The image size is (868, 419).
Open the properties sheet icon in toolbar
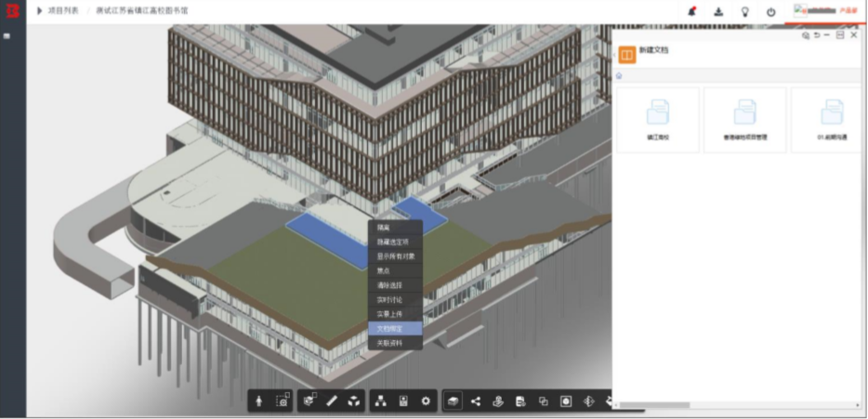click(403, 401)
